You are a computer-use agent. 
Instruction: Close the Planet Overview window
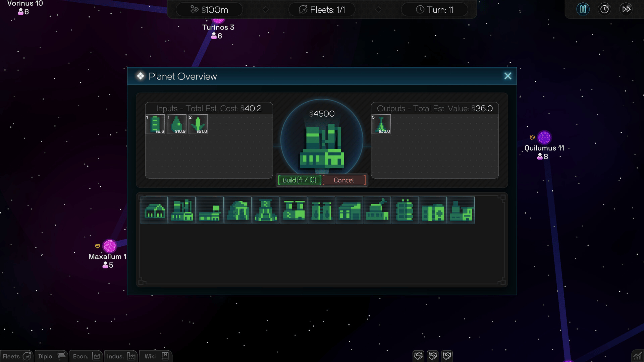[507, 76]
